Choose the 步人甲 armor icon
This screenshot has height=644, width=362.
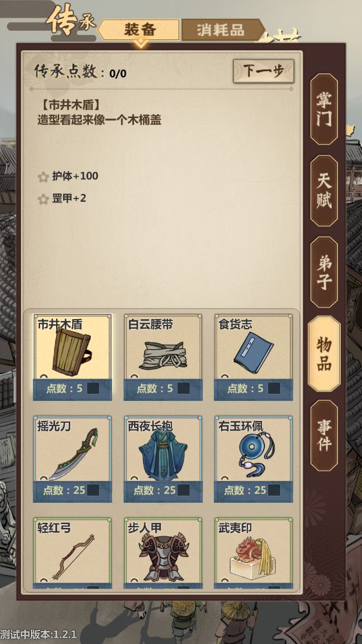click(x=164, y=558)
